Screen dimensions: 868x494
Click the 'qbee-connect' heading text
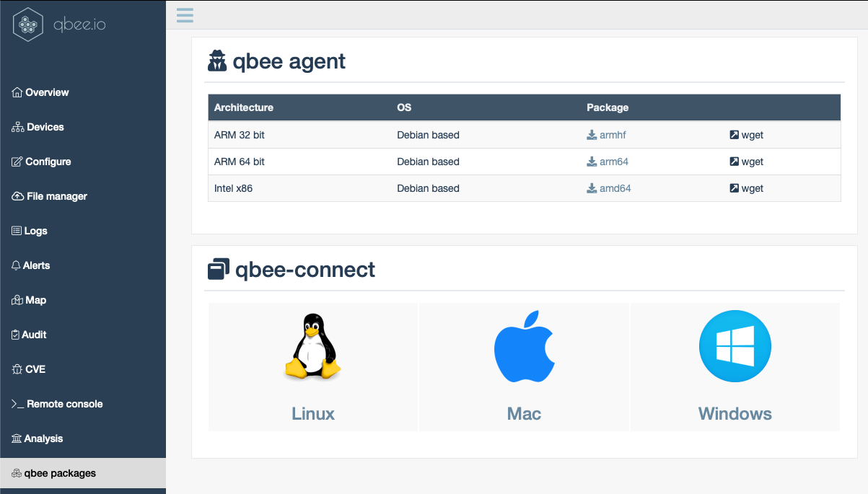coord(305,270)
